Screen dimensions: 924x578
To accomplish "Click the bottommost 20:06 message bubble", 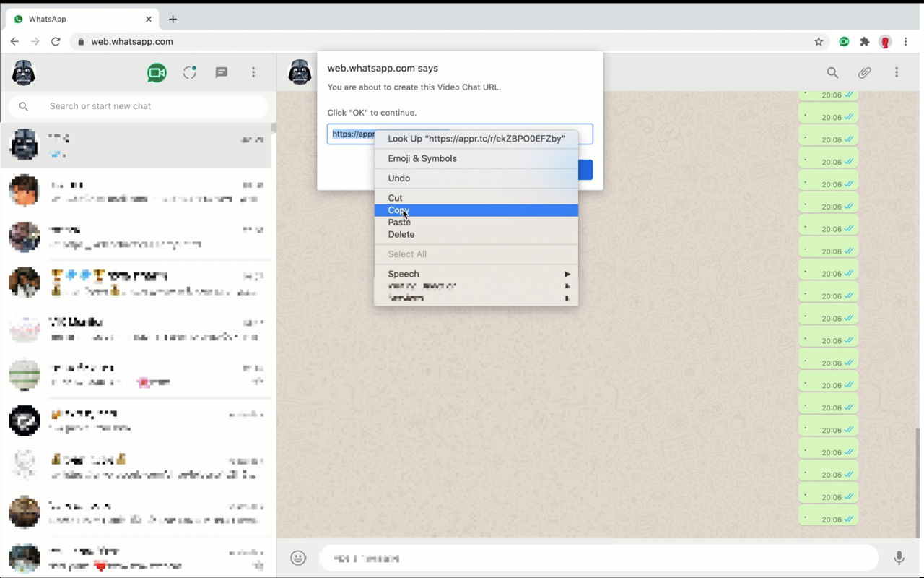I will point(829,516).
